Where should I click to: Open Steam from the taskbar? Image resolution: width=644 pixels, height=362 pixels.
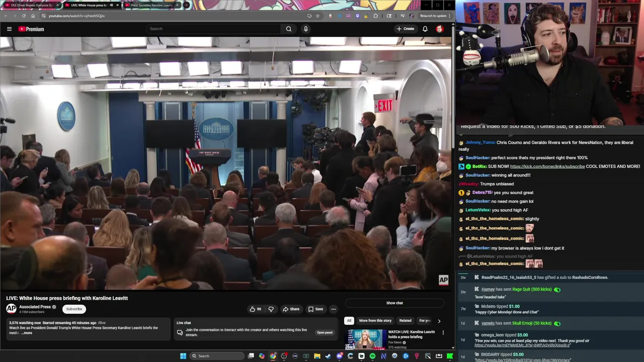point(328,356)
